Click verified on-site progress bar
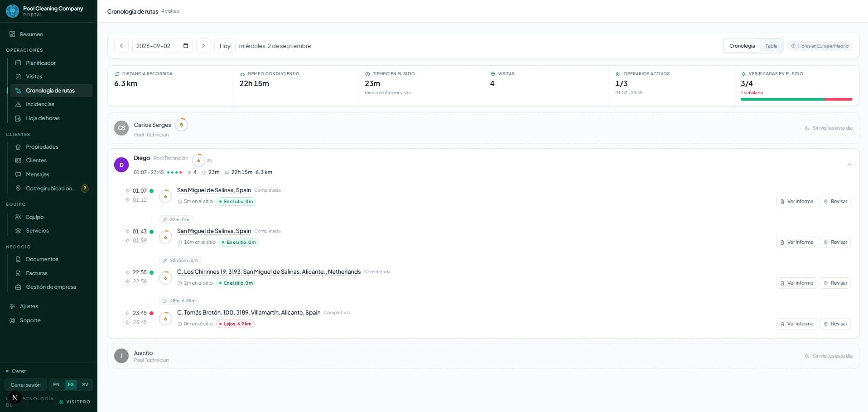Screen dimensions: 868x412 tap(796, 99)
